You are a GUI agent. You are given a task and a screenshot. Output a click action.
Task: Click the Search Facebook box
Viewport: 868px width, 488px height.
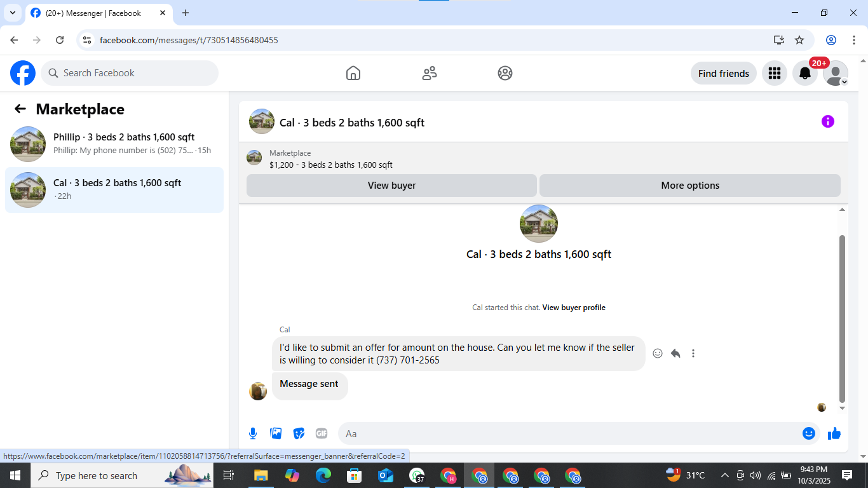point(130,73)
